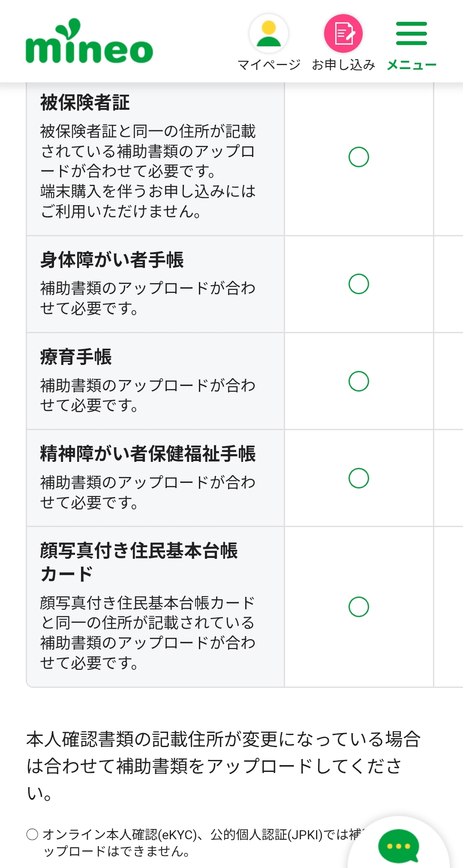This screenshot has height=868, width=463.
Task: Open My Page user icon
Action: 269,33
